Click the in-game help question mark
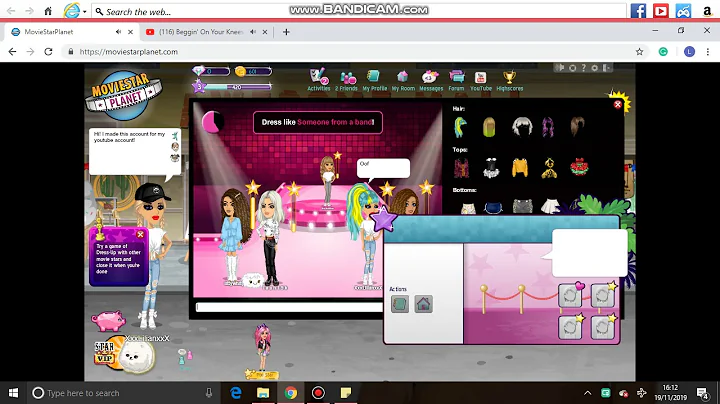The width and height of the screenshot is (720, 404). [x=584, y=67]
